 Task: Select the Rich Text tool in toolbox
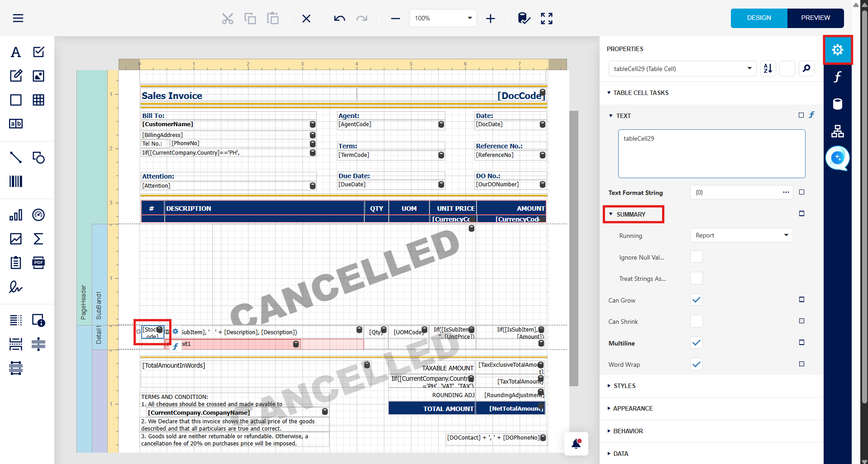click(x=16, y=76)
